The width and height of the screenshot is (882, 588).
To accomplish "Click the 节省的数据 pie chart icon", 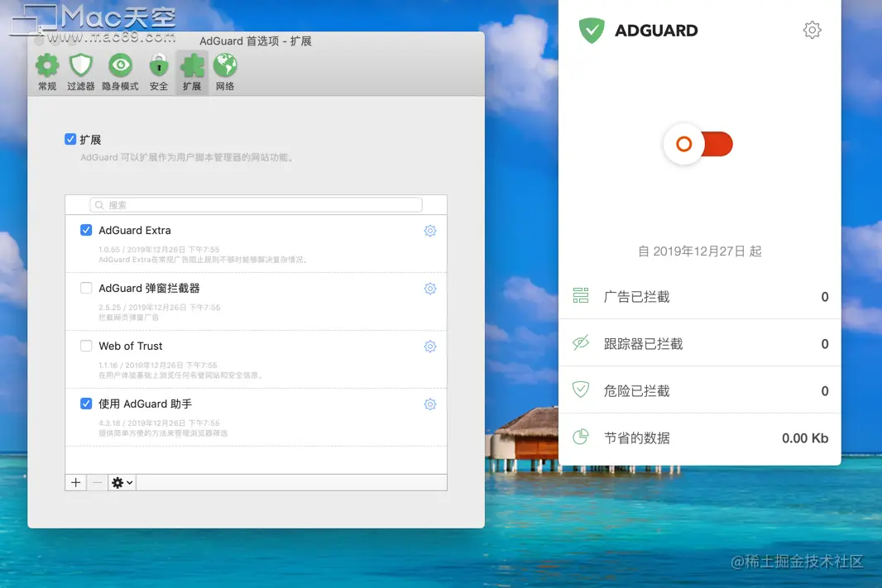I will 581,436.
